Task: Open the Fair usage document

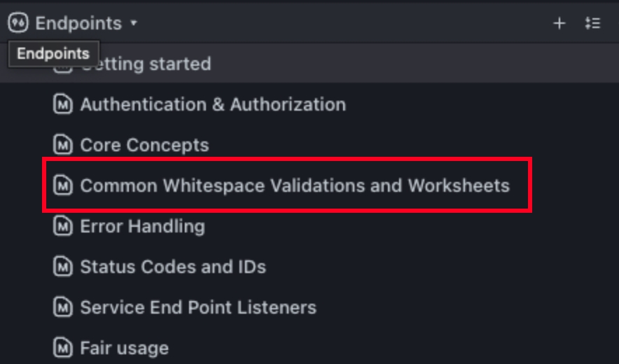Action: pyautogui.click(x=124, y=348)
